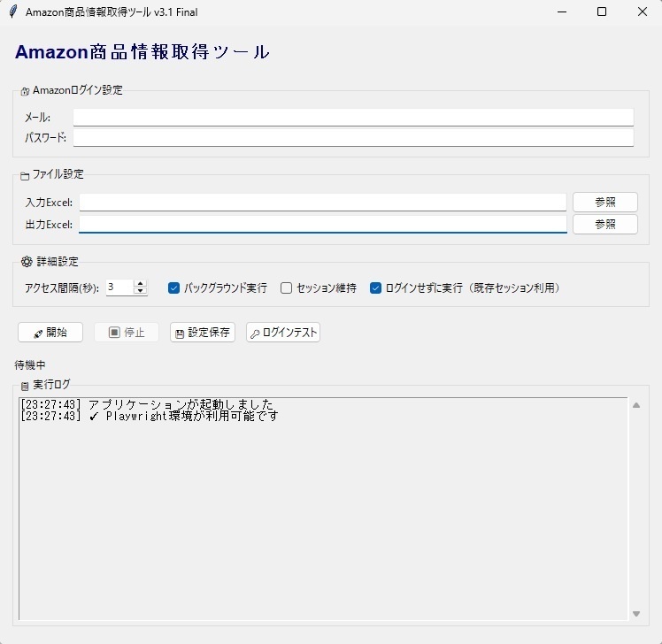
Task: Click the 入力Excel path field
Action: click(322, 203)
